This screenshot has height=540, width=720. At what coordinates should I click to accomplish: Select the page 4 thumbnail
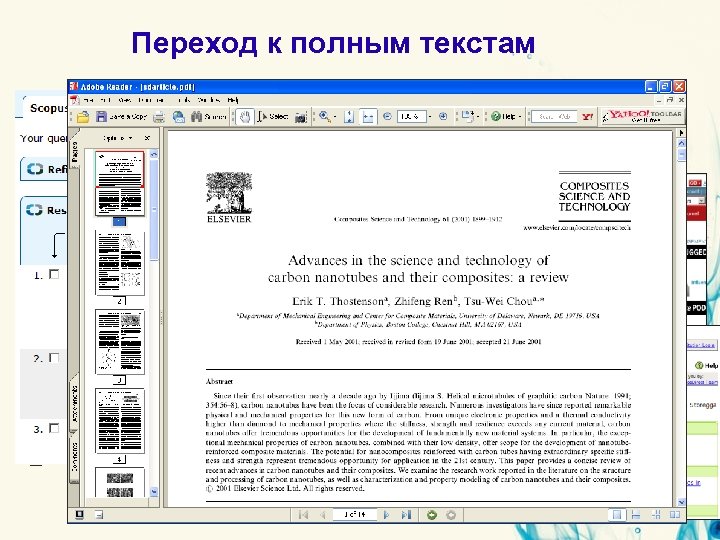(120, 421)
